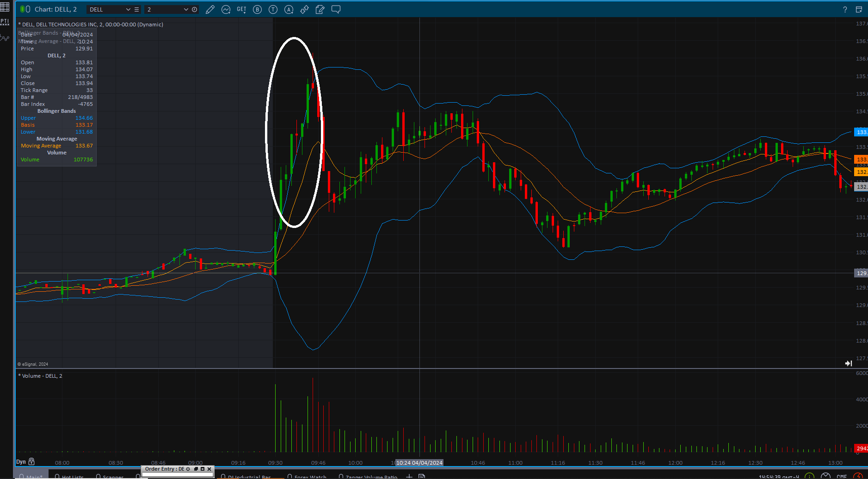This screenshot has width=868, height=479.
Task: Jump to latest bar arrow button
Action: tap(849, 363)
